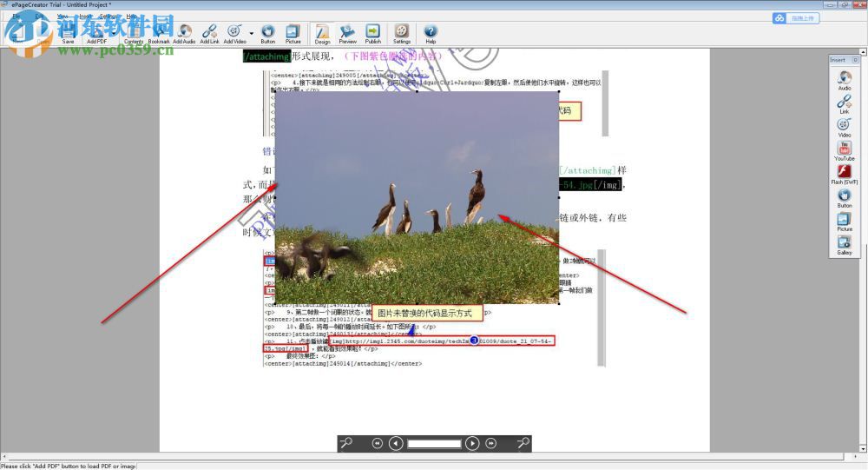Open the Insert menu
The image size is (868, 470).
[85, 17]
